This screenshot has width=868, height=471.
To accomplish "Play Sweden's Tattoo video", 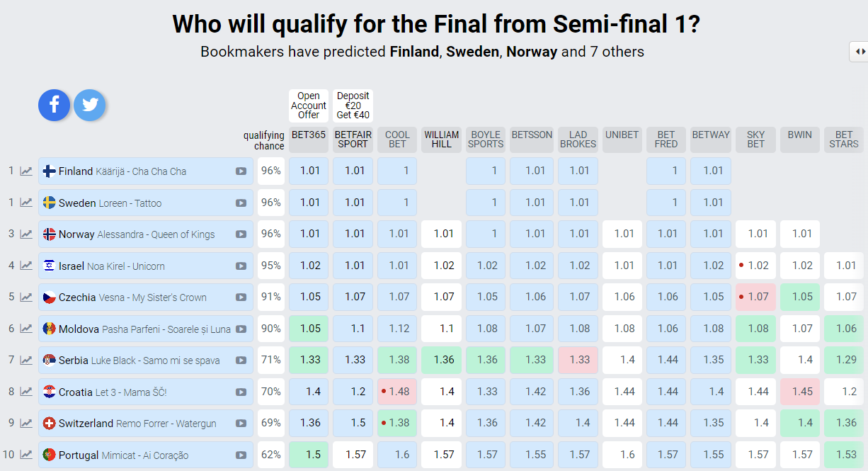I will (x=241, y=203).
